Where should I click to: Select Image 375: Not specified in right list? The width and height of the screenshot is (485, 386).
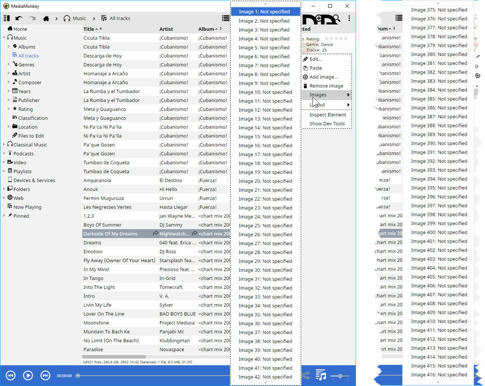pos(438,10)
